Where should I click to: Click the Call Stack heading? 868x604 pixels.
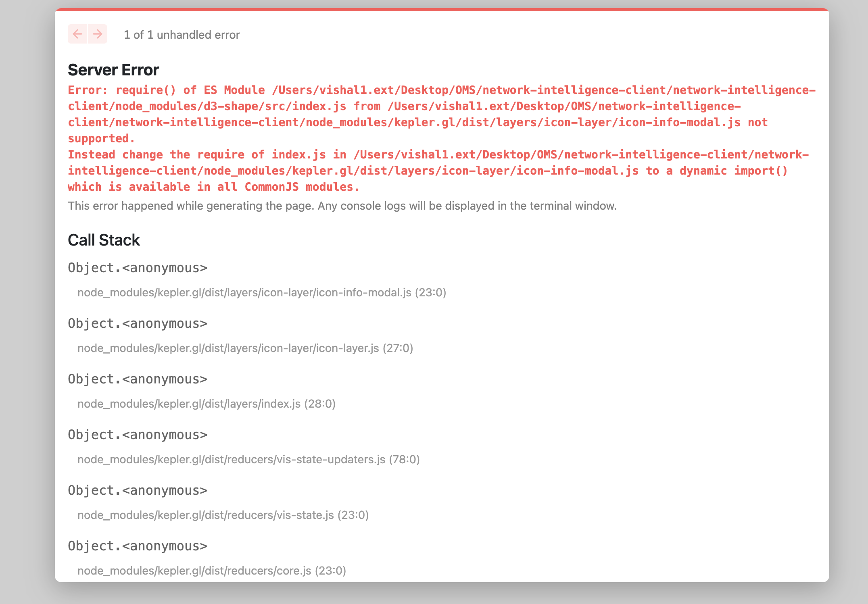104,240
